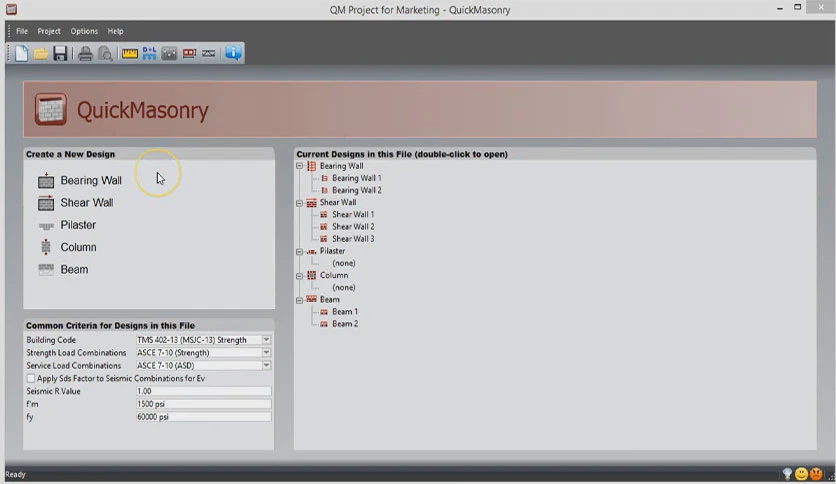Collapse the Column tree node
Viewport: 836px width, 484px height.
(300, 276)
